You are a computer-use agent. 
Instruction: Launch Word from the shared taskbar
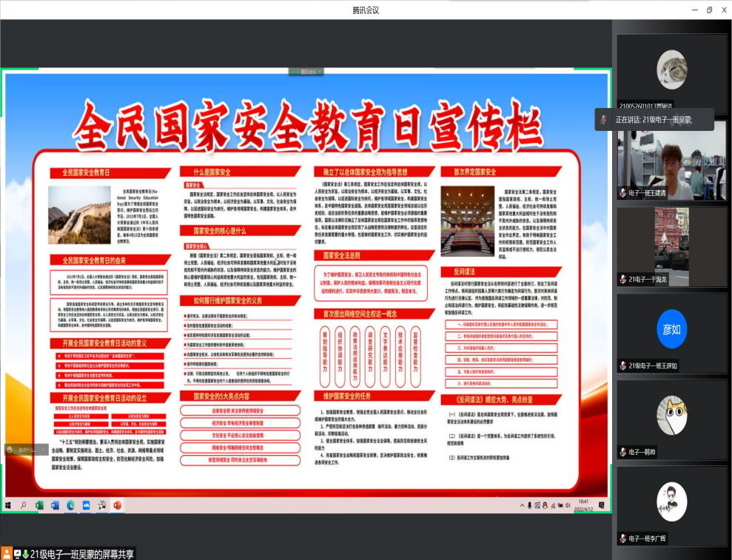pos(55,505)
